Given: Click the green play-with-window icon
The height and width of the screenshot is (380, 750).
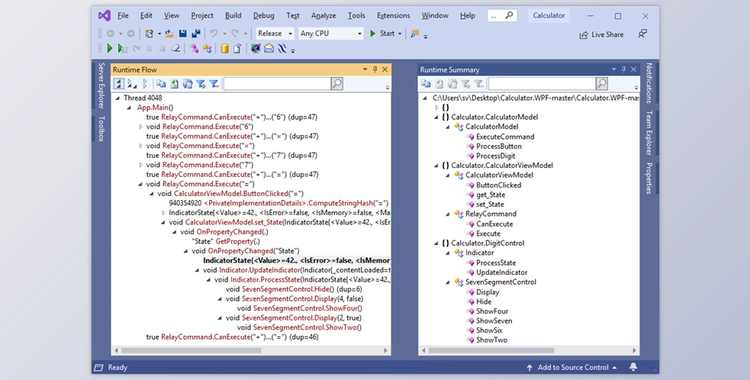Looking at the screenshot, I should point(123,48).
